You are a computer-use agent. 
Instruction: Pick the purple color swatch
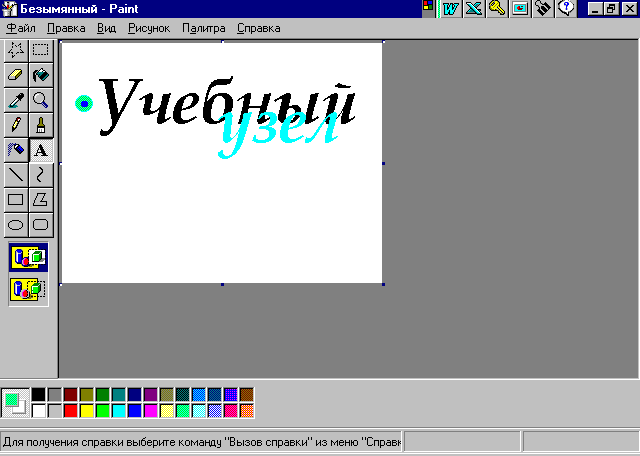pyautogui.click(x=151, y=395)
